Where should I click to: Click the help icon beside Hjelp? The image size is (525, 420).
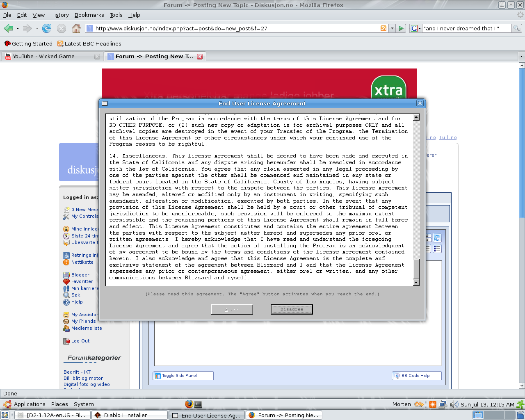pyautogui.click(x=66, y=302)
